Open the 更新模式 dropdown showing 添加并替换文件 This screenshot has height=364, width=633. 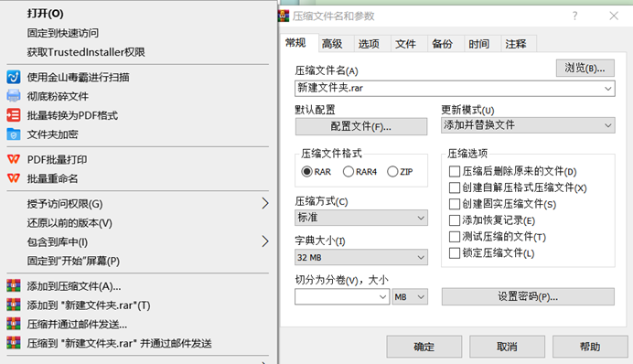528,125
